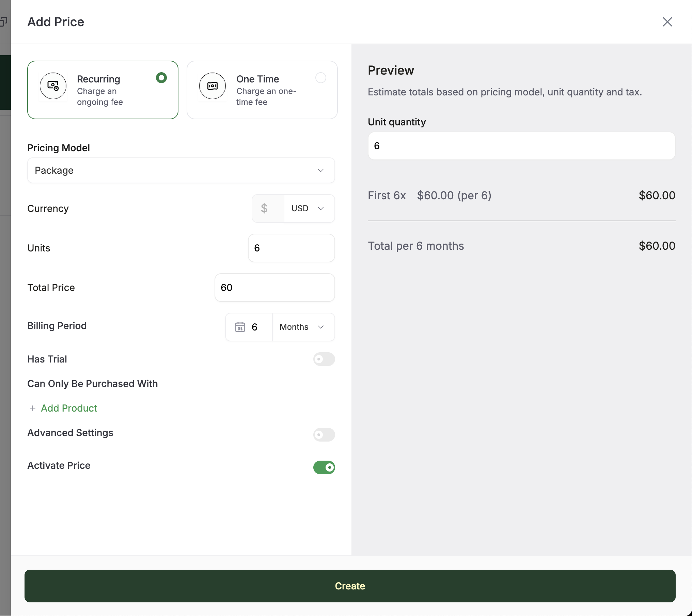This screenshot has width=692, height=616.
Task: Click the Preview heading
Action: point(391,70)
